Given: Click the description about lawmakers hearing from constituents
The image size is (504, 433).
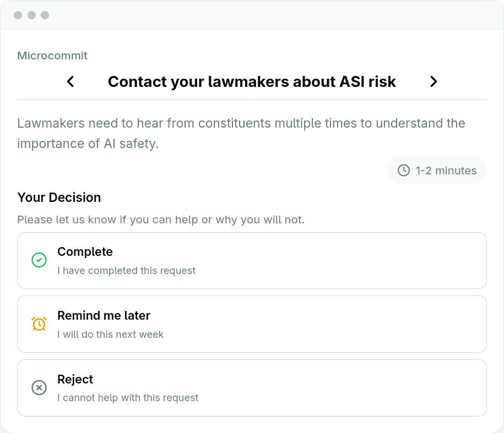Looking at the screenshot, I should 241,133.
